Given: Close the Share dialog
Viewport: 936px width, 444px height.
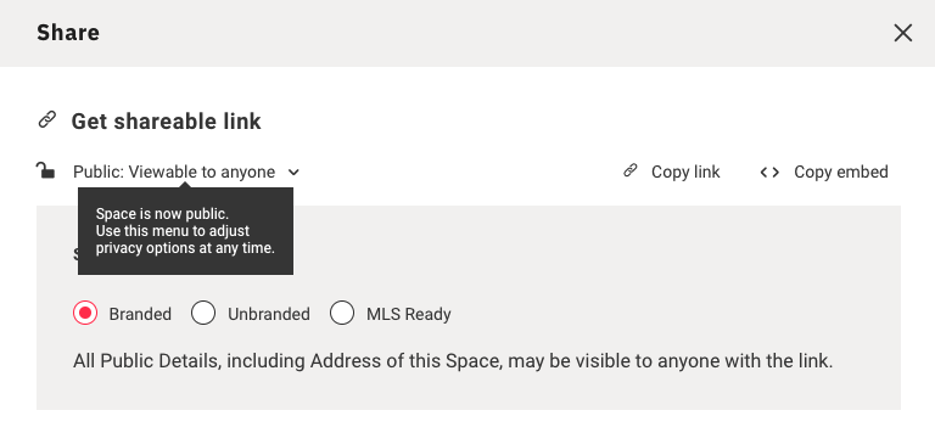Looking at the screenshot, I should point(903,33).
